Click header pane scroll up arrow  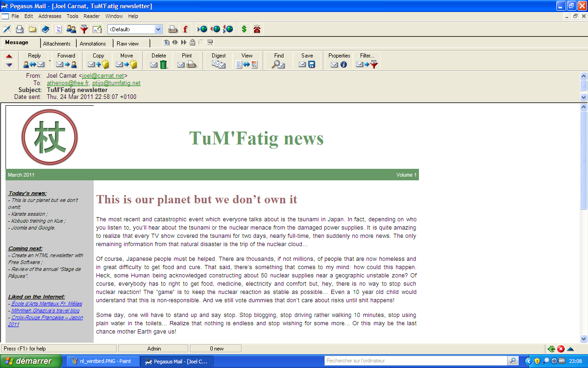click(584, 76)
